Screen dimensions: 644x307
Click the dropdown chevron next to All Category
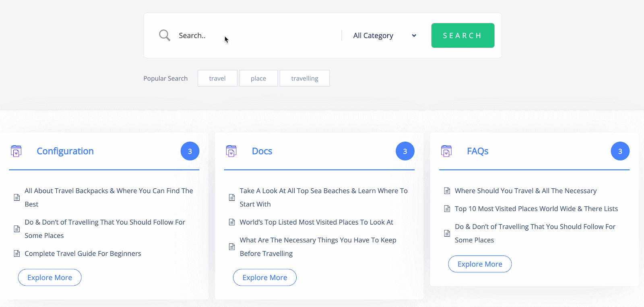414,35
